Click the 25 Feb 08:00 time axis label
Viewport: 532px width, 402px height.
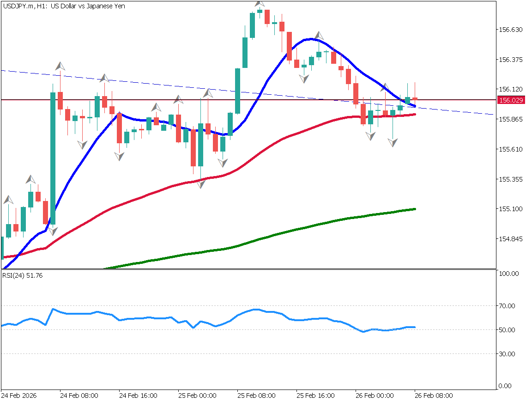(256, 396)
